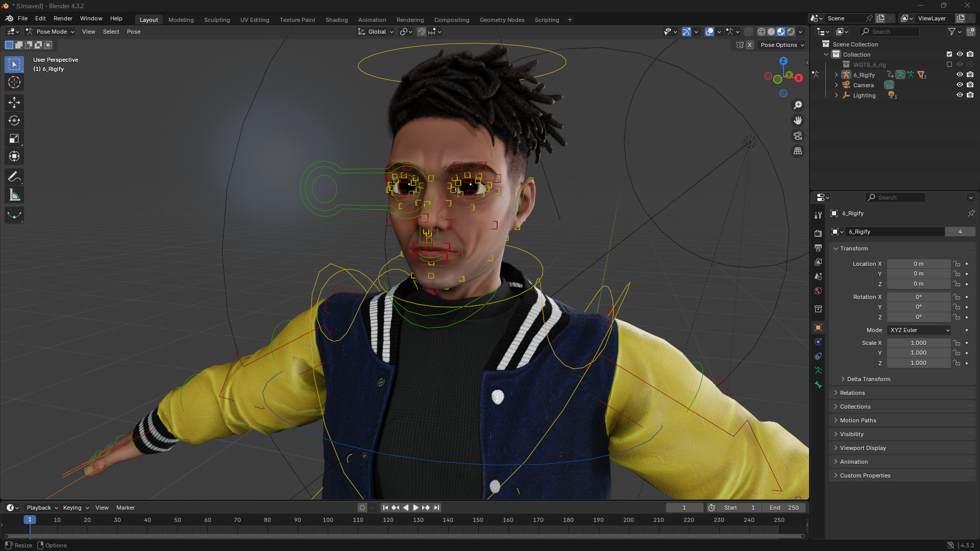Select the Measure tool
This screenshot has width=980, height=551.
click(14, 195)
